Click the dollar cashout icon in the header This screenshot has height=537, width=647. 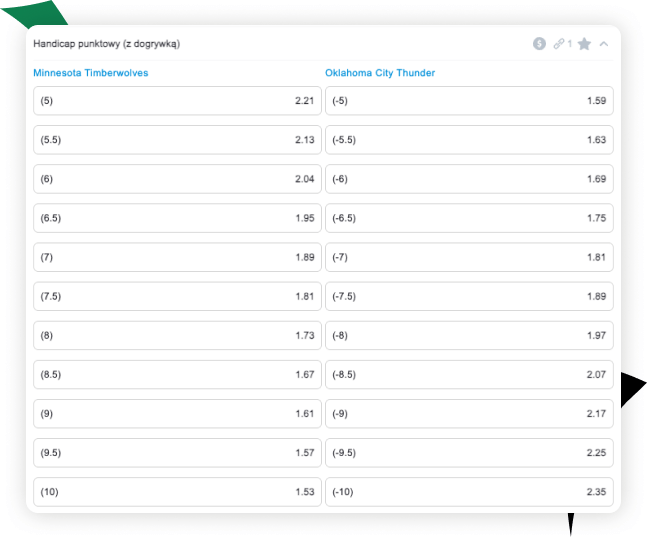click(x=539, y=43)
